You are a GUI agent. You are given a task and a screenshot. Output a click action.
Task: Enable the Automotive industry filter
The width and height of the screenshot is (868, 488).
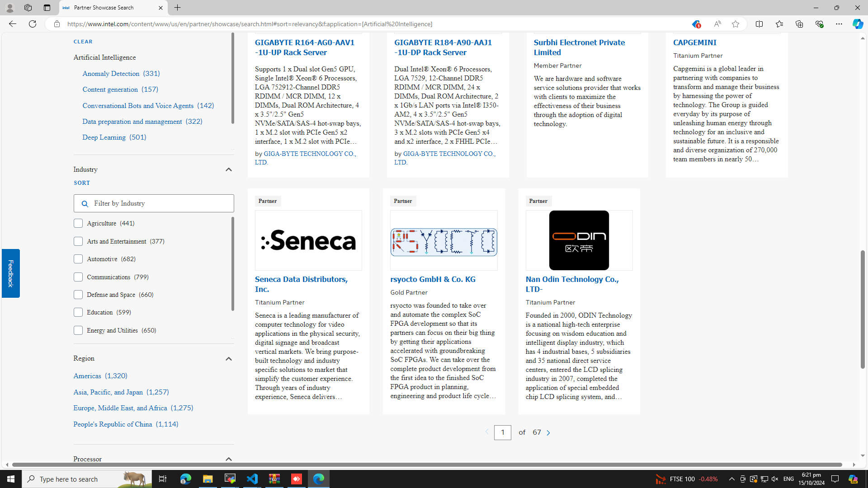[78, 259]
